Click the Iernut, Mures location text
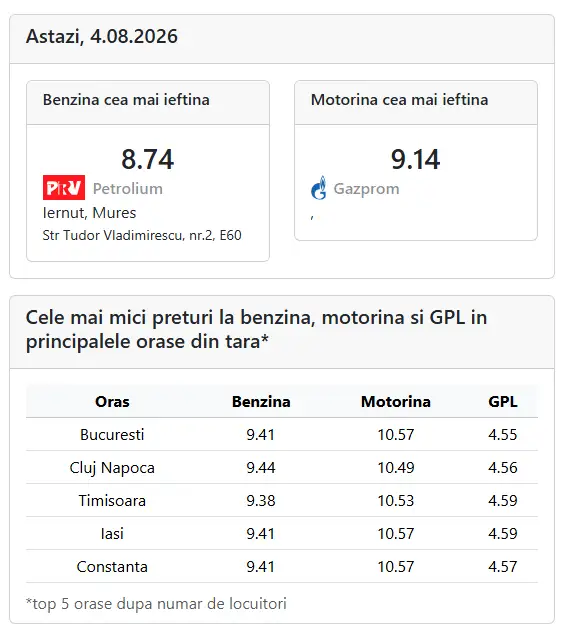 [89, 213]
